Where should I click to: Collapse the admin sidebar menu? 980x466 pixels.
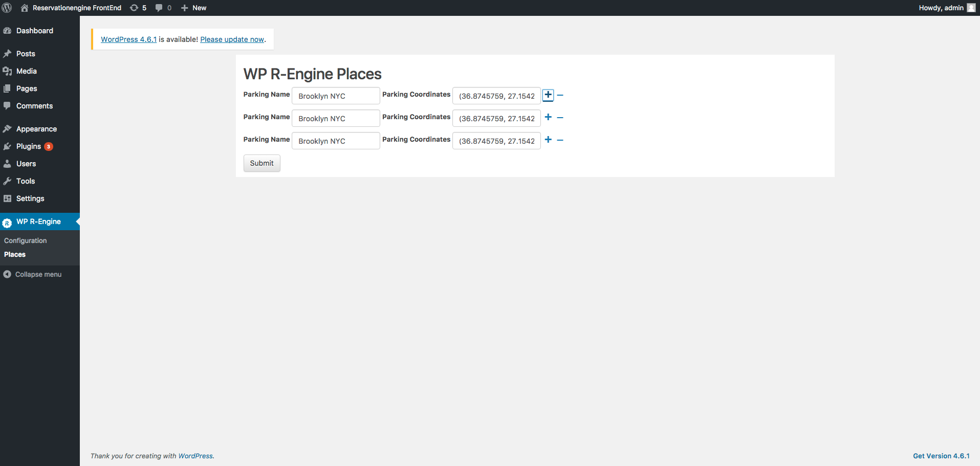[38, 274]
